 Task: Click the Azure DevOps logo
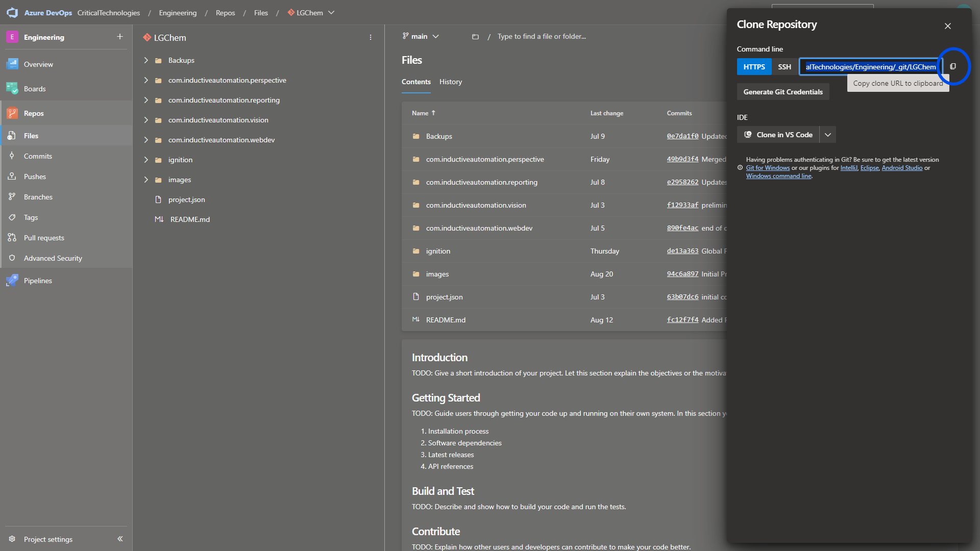[12, 13]
